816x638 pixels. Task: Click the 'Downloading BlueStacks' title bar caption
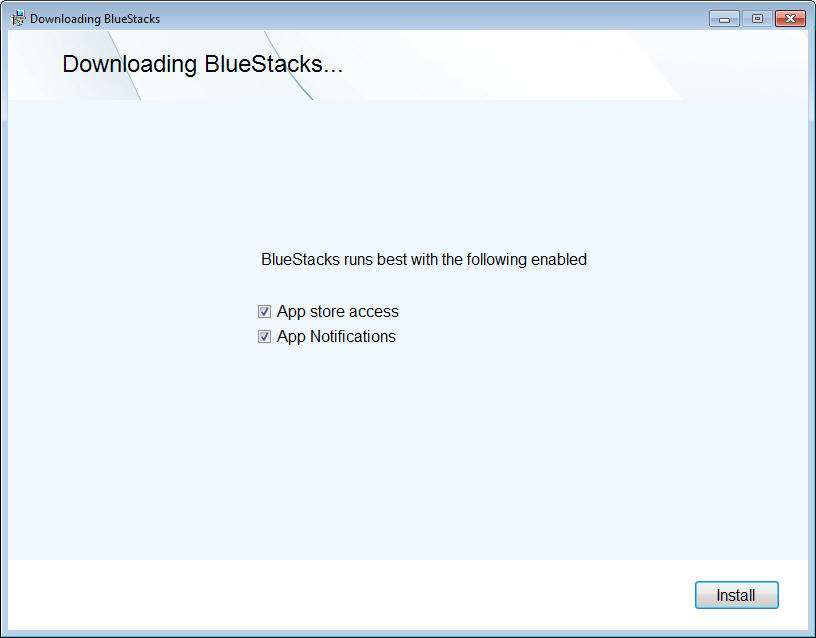pos(95,19)
